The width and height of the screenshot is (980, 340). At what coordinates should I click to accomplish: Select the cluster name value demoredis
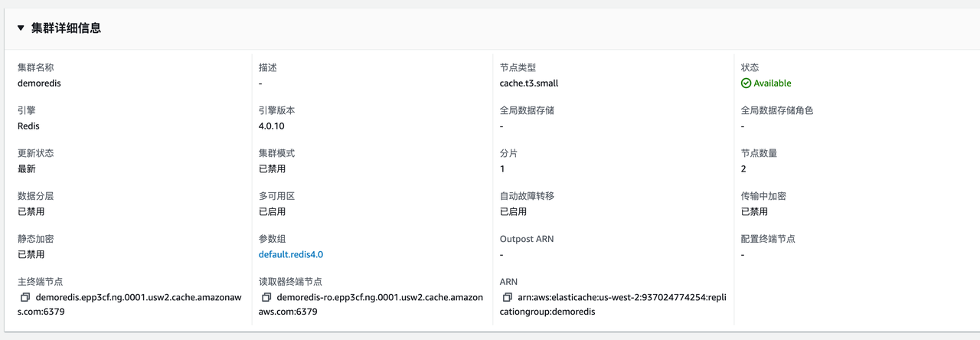pos(39,83)
